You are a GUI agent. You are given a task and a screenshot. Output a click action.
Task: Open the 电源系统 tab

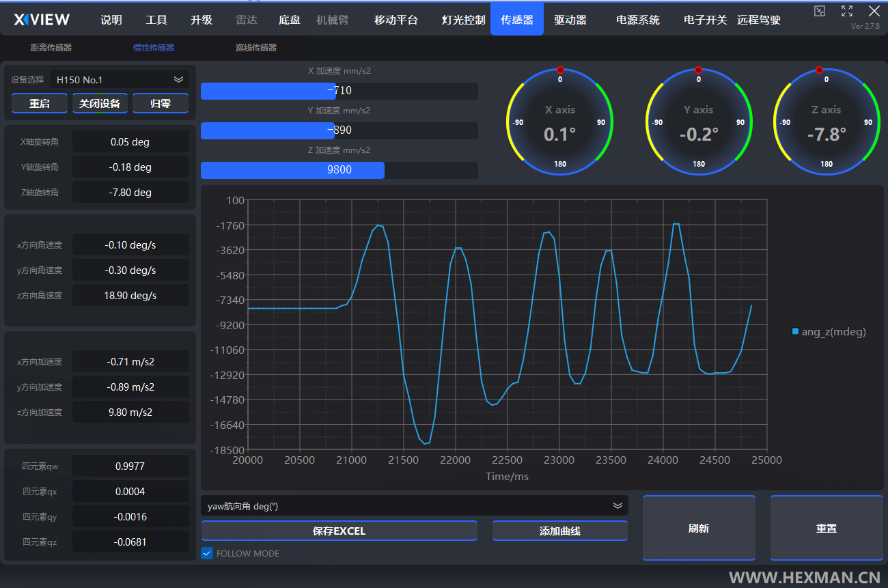(638, 20)
